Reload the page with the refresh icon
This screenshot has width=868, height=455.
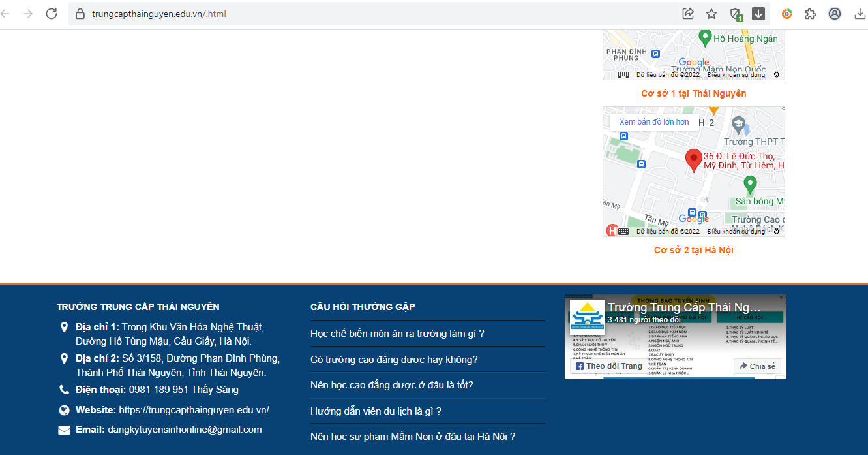[x=52, y=14]
